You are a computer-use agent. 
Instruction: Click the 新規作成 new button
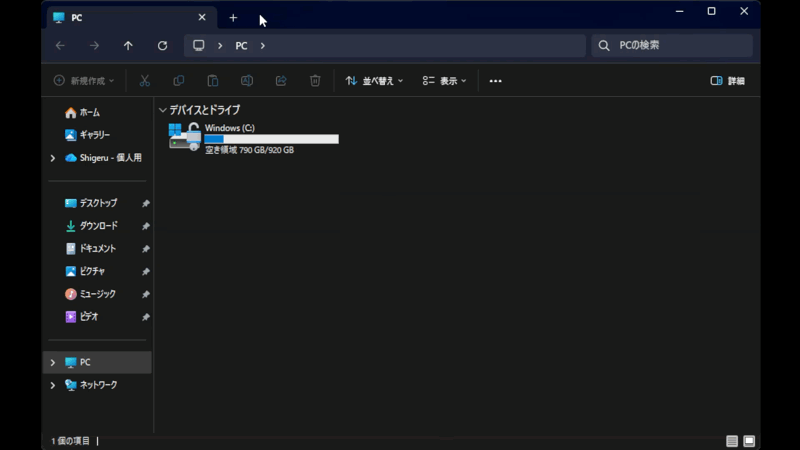(x=84, y=81)
